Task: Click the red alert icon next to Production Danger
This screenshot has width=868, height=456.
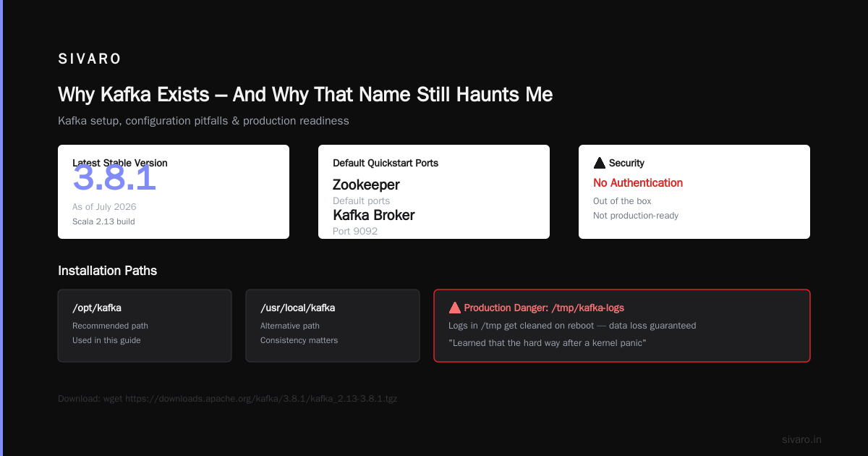Action: click(454, 308)
